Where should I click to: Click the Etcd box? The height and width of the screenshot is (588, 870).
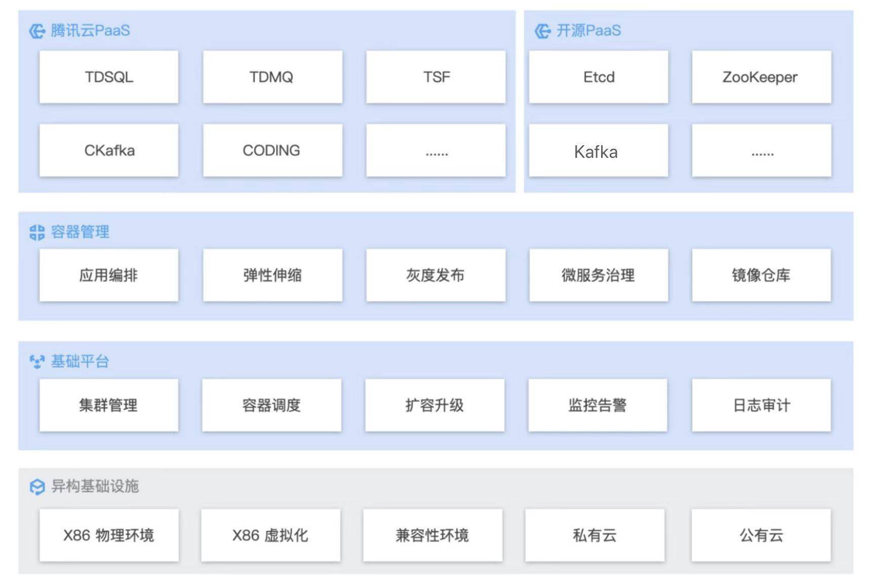pos(599,77)
